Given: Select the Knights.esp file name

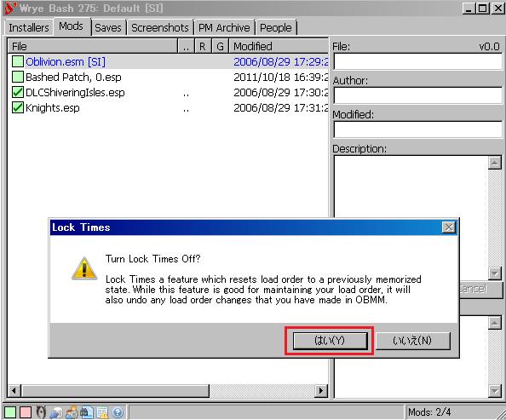Looking at the screenshot, I should point(53,107).
